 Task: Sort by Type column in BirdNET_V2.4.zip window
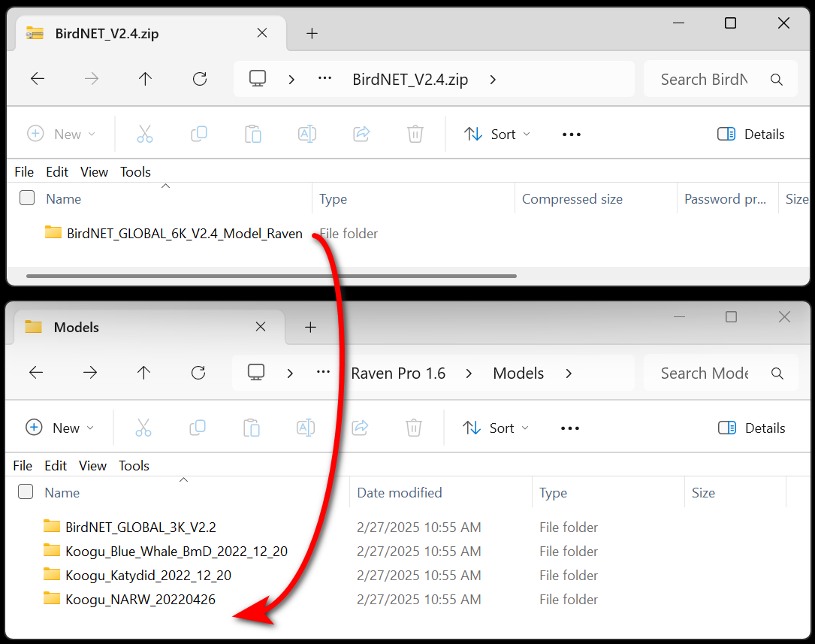coord(333,198)
